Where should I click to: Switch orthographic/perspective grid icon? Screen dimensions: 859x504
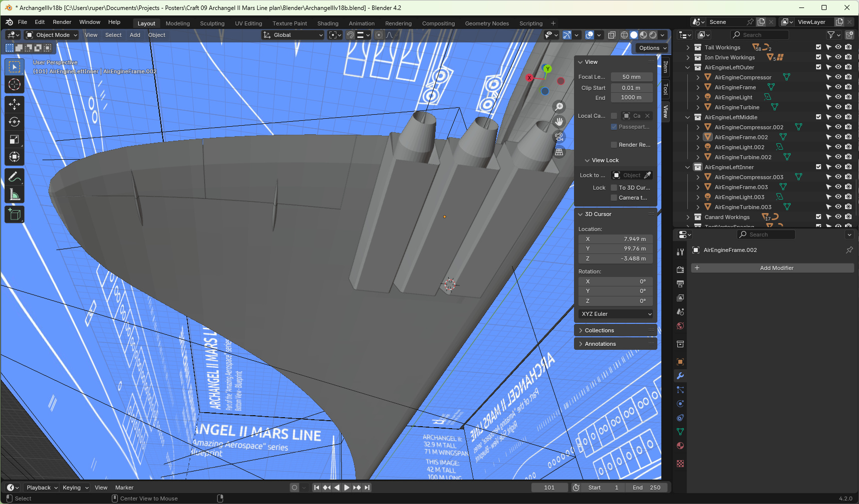(x=560, y=152)
